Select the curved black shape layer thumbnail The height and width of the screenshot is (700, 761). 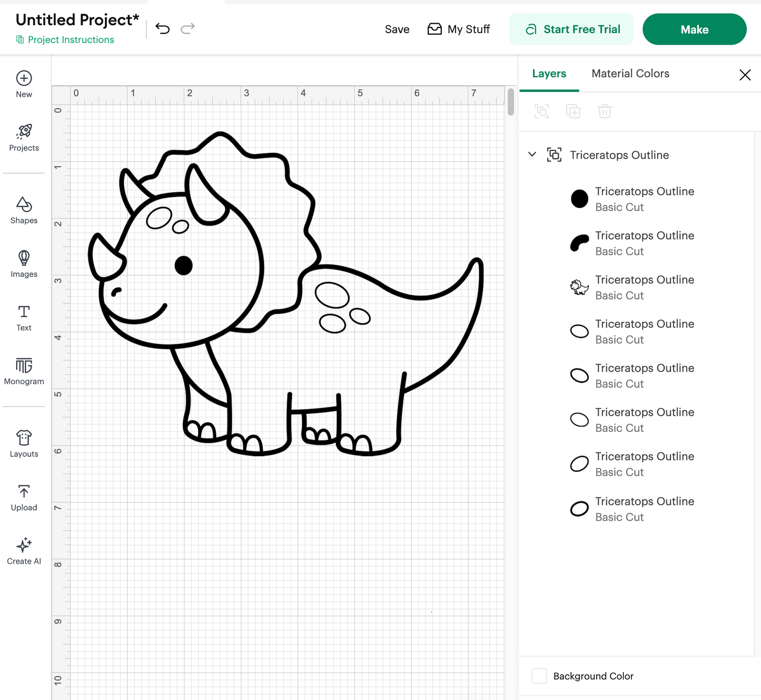(x=579, y=243)
